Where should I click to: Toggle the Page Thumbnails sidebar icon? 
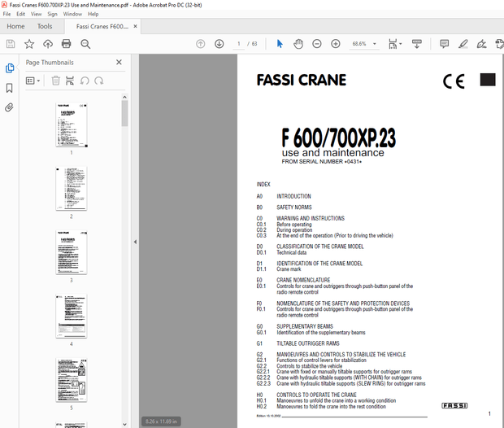(x=10, y=68)
